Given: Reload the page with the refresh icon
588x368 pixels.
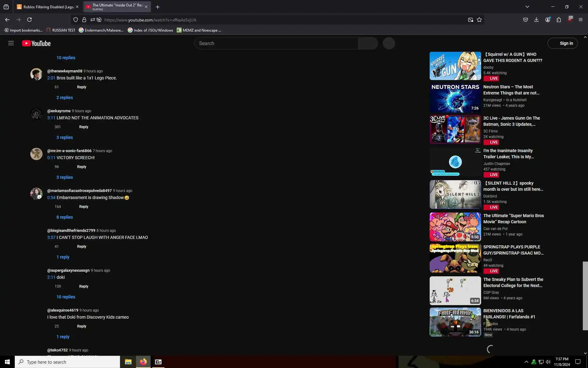Looking at the screenshot, I should [29, 20].
